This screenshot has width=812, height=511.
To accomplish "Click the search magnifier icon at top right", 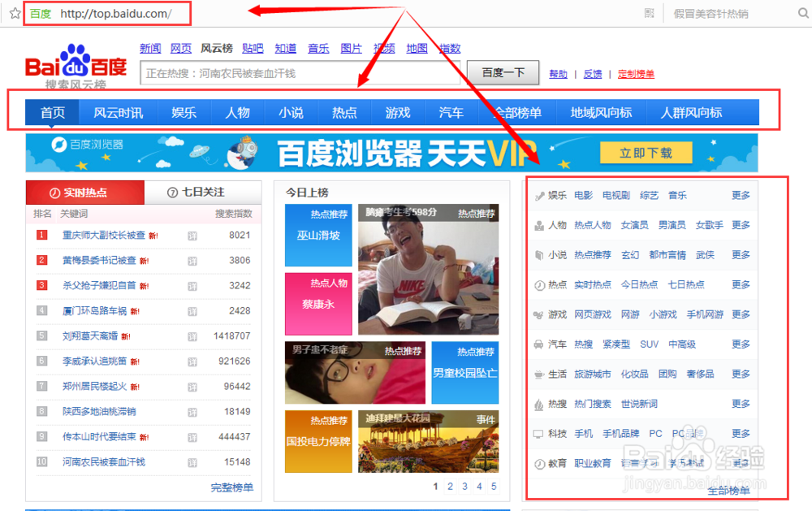I will click(803, 14).
